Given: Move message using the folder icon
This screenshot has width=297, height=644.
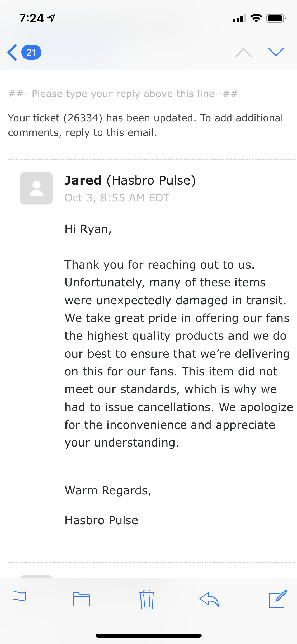Looking at the screenshot, I should pyautogui.click(x=81, y=599).
